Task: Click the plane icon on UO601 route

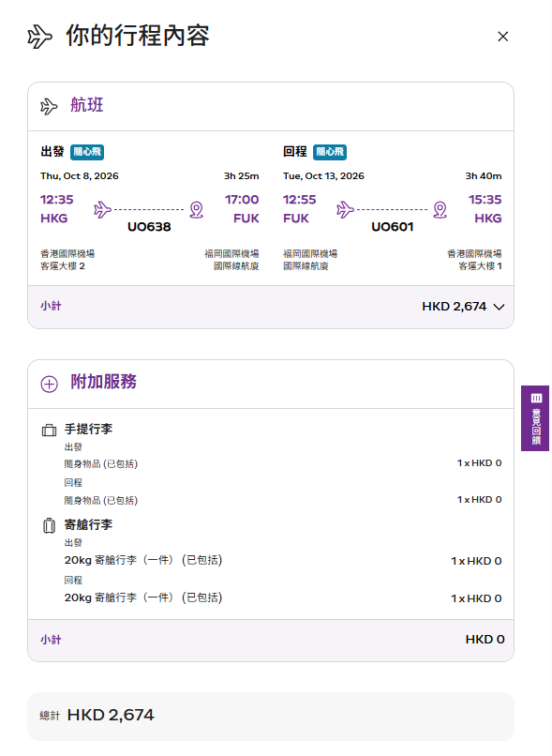Action: 345,210
